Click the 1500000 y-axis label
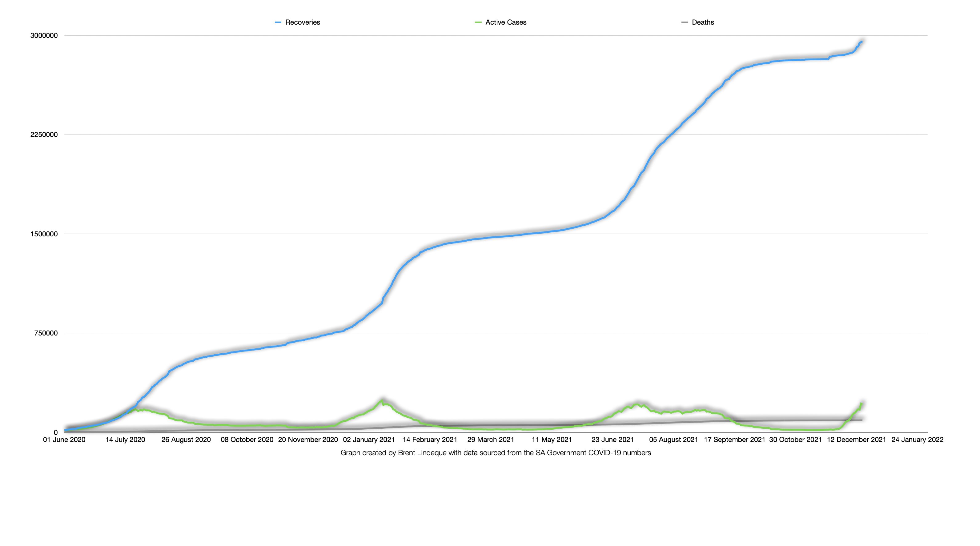 tap(44, 234)
